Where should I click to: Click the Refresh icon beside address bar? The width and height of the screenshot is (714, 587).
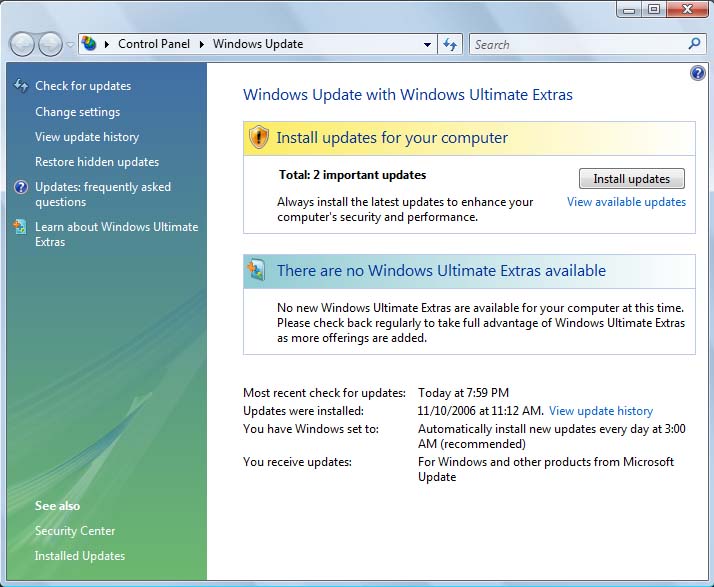tap(450, 44)
